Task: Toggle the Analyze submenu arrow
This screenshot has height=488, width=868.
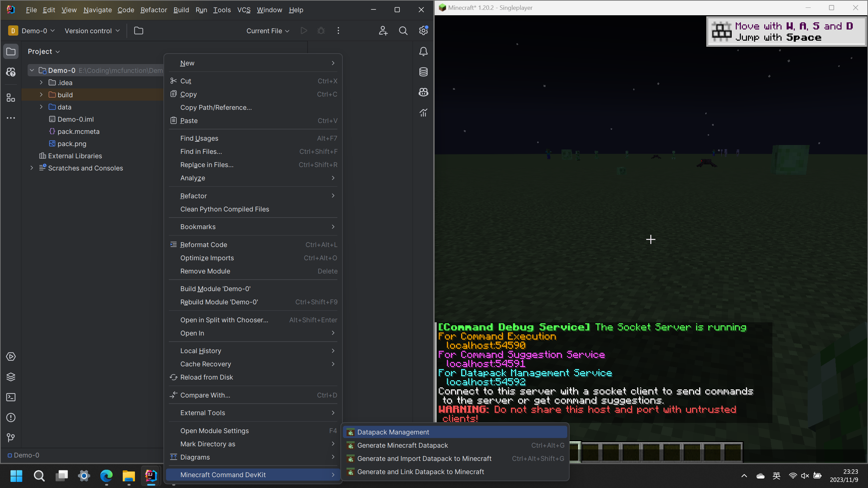Action: [333, 178]
